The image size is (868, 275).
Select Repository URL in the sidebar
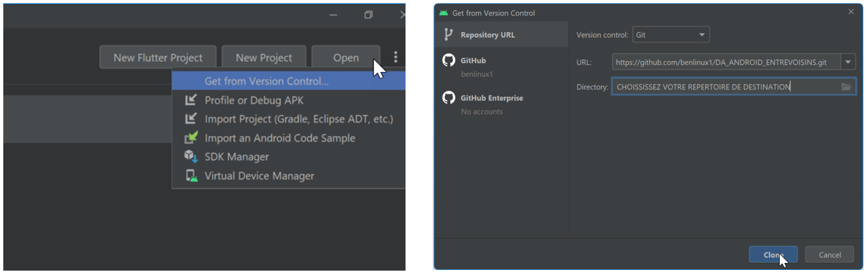point(487,34)
